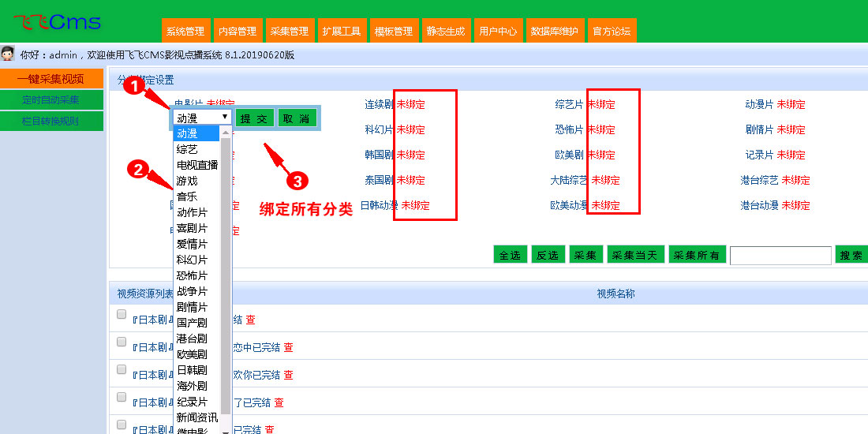The width and height of the screenshot is (868, 434).
Task: Cancel the binding with the 取消 button
Action: 297,118
